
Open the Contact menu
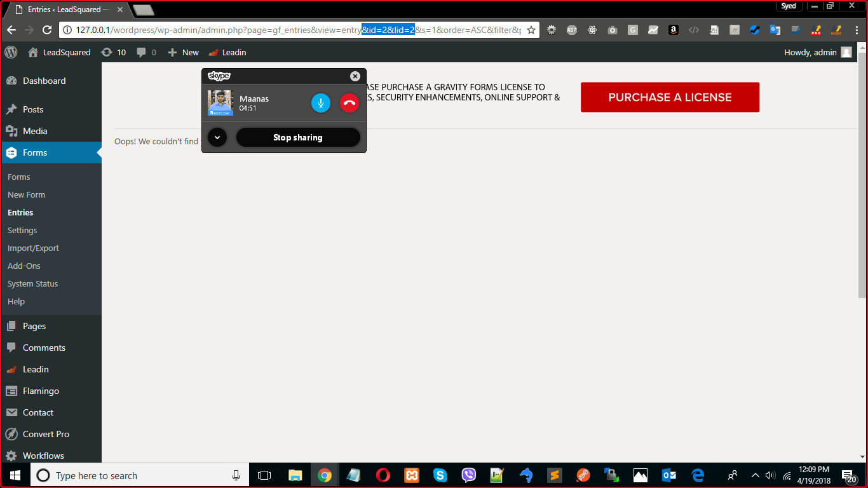[51, 412]
